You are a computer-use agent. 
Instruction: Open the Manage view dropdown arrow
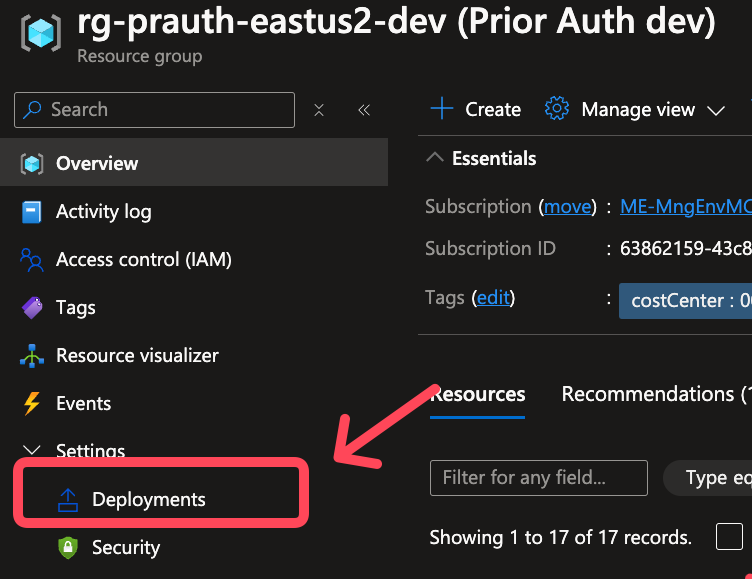click(716, 111)
